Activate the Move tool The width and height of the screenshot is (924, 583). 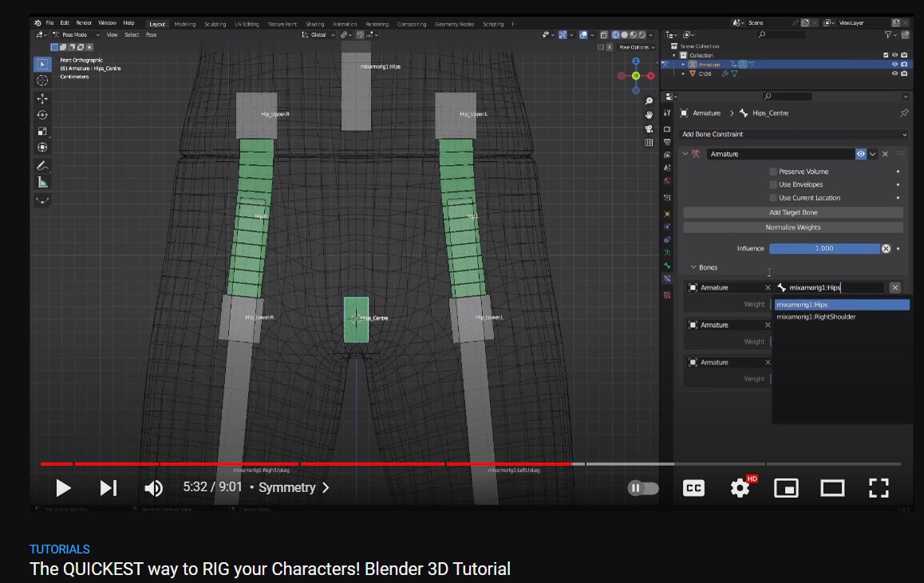coord(42,98)
